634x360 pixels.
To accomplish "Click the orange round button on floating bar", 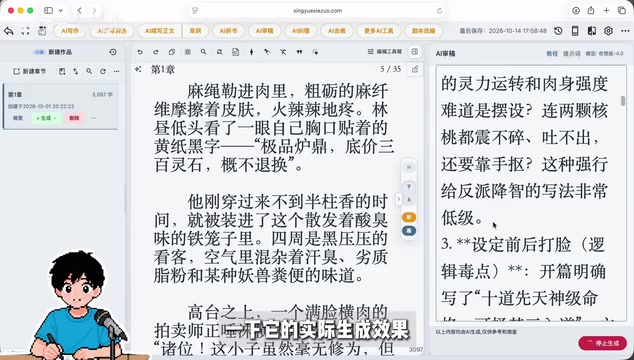I will (x=409, y=217).
